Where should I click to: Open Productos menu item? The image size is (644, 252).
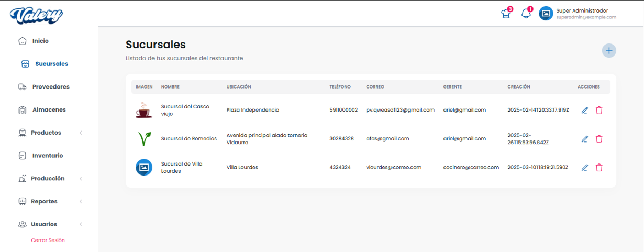coord(46,133)
